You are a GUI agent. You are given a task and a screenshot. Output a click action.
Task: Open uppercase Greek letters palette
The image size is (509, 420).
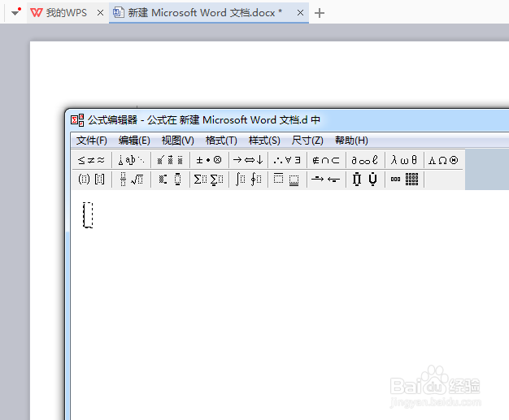pos(443,160)
